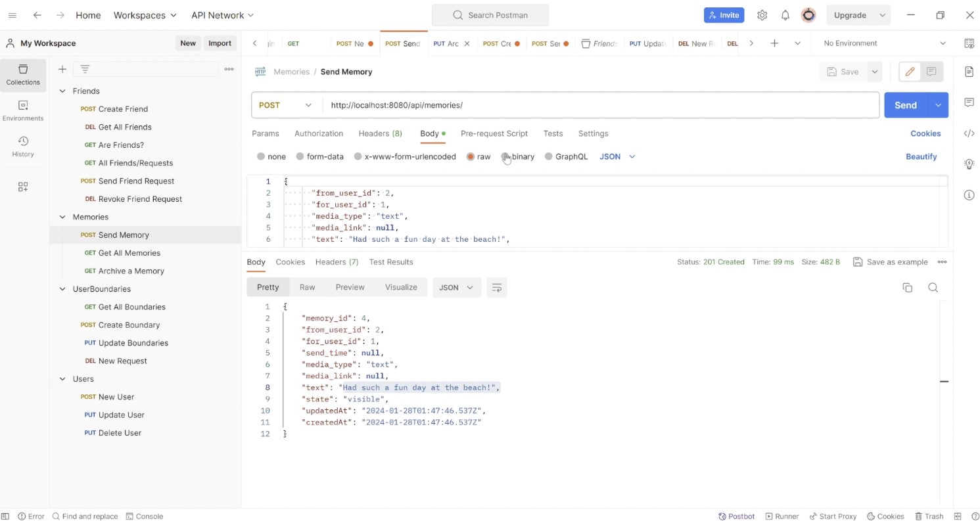Collapse the Memories collection
The image size is (980, 521).
[62, 217]
